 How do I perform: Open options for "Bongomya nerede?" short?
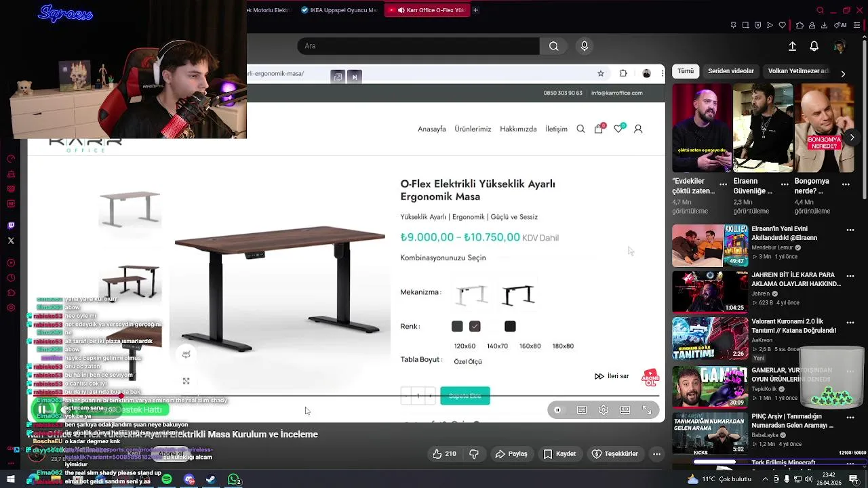(846, 184)
